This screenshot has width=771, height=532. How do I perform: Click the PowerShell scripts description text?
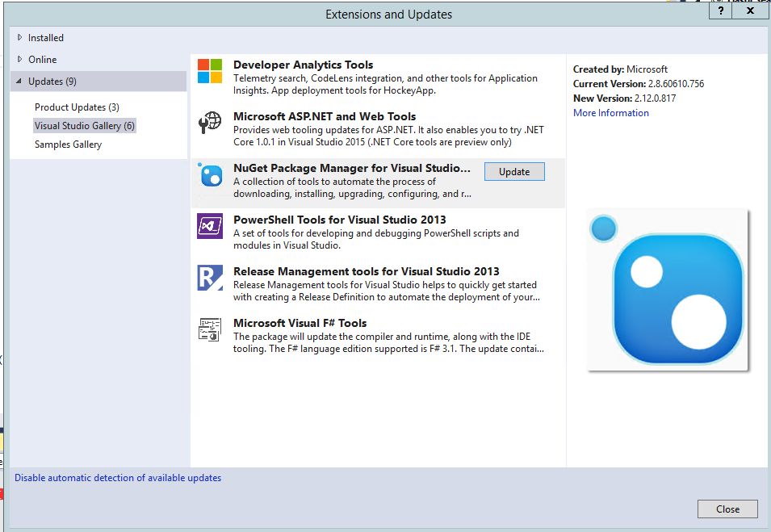click(376, 239)
